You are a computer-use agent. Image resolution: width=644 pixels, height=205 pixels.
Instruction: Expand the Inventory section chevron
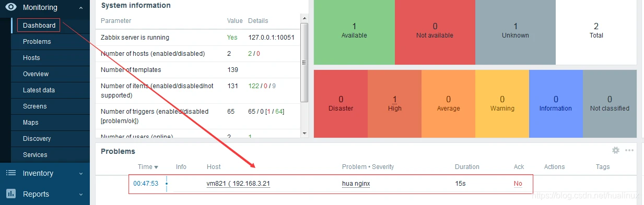[80, 174]
